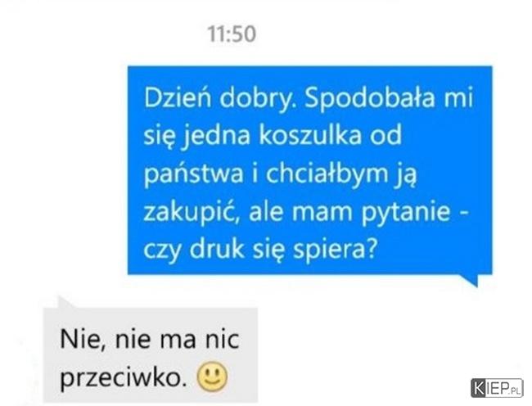Click the word "państwa" in the blue message
532x406 pixels.
[193, 174]
